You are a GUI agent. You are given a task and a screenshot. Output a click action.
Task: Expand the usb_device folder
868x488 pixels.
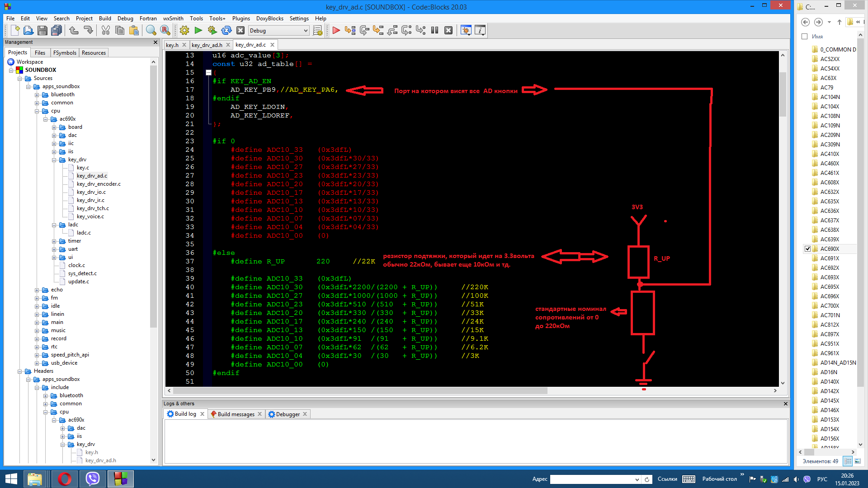[37, 363]
